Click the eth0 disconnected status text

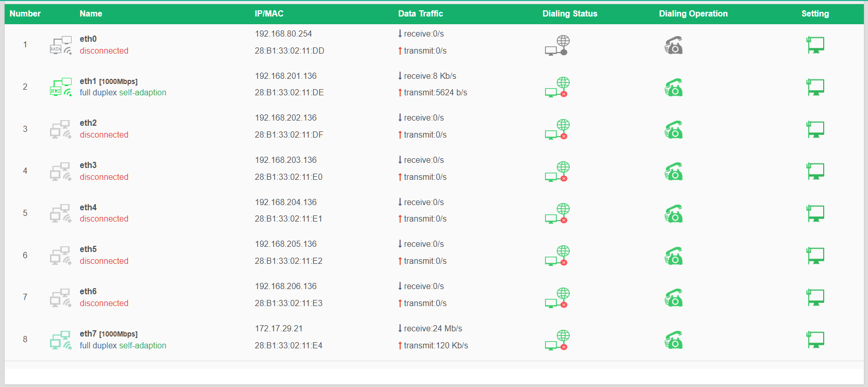click(104, 51)
